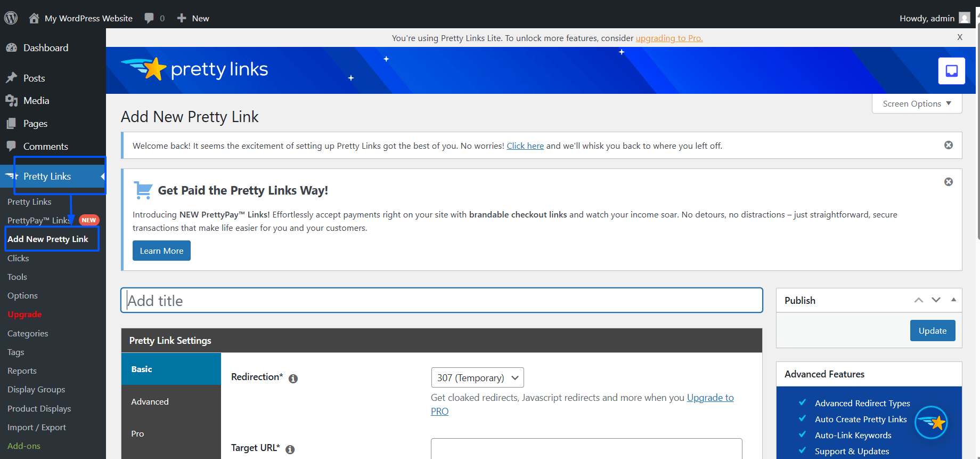This screenshot has width=980, height=459.
Task: Open the Add-ons submenu item
Action: point(24,446)
